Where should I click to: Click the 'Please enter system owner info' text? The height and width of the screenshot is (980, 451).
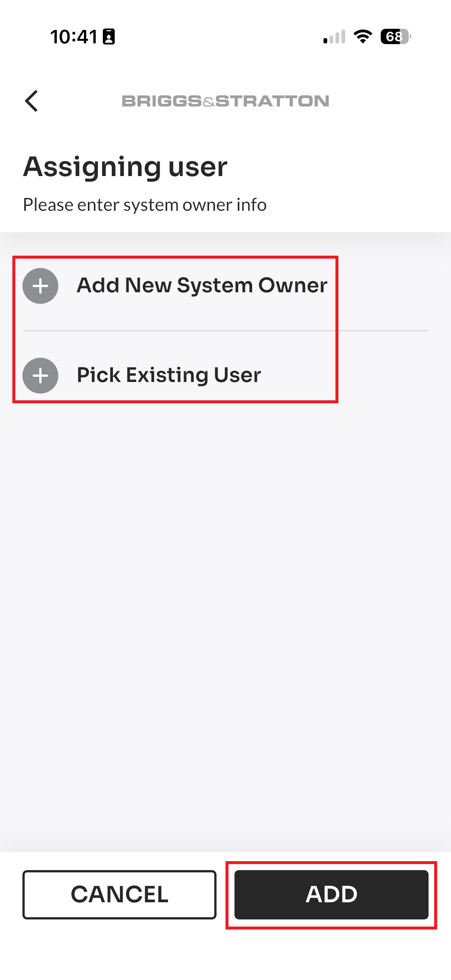pyautogui.click(x=145, y=205)
